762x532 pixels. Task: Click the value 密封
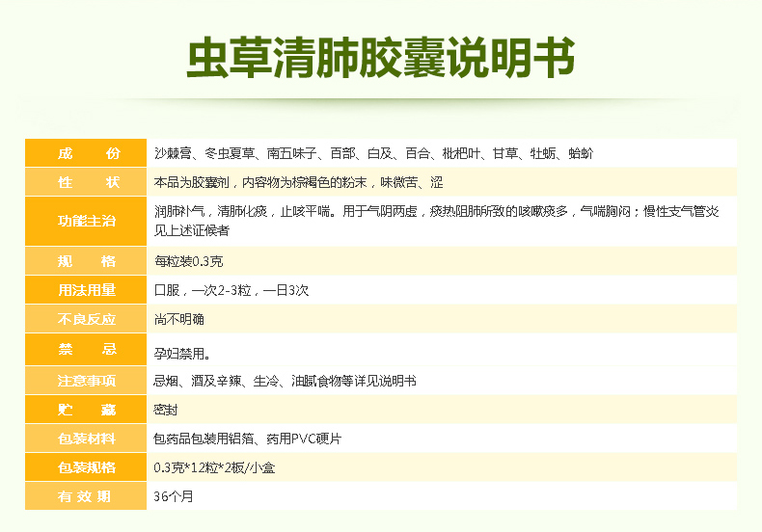(x=166, y=410)
